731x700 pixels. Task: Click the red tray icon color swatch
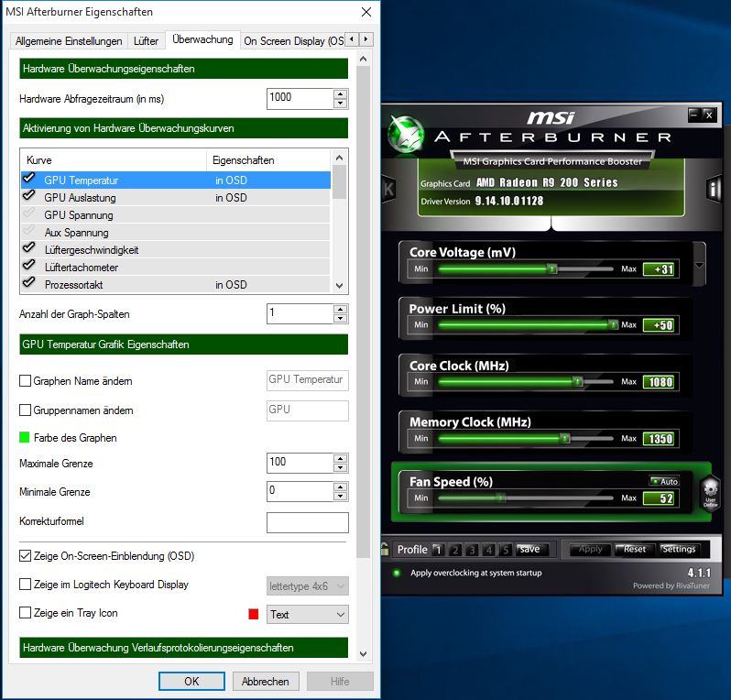pos(254,614)
